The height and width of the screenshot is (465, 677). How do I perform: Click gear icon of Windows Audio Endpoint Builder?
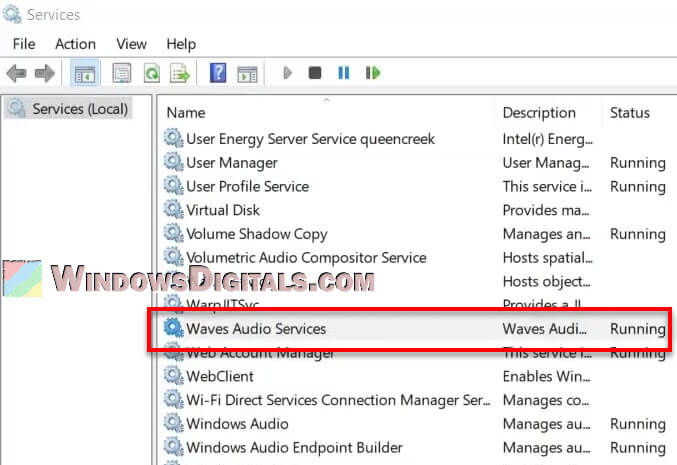(x=174, y=447)
